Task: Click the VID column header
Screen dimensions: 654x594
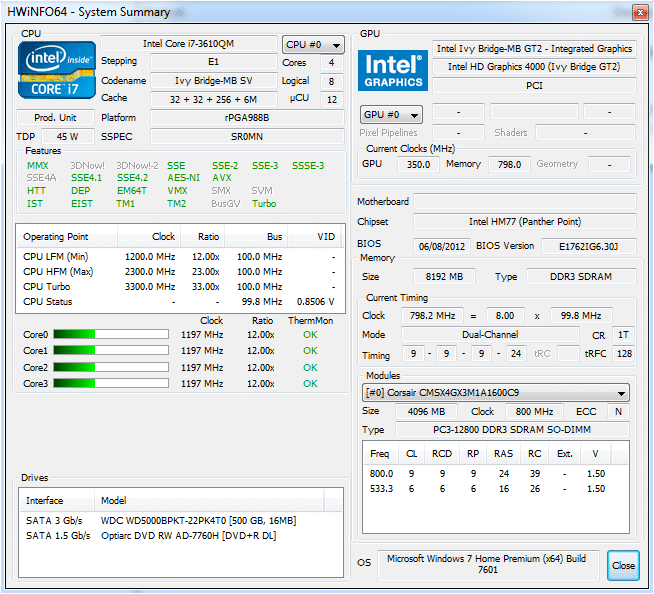Action: [314, 237]
